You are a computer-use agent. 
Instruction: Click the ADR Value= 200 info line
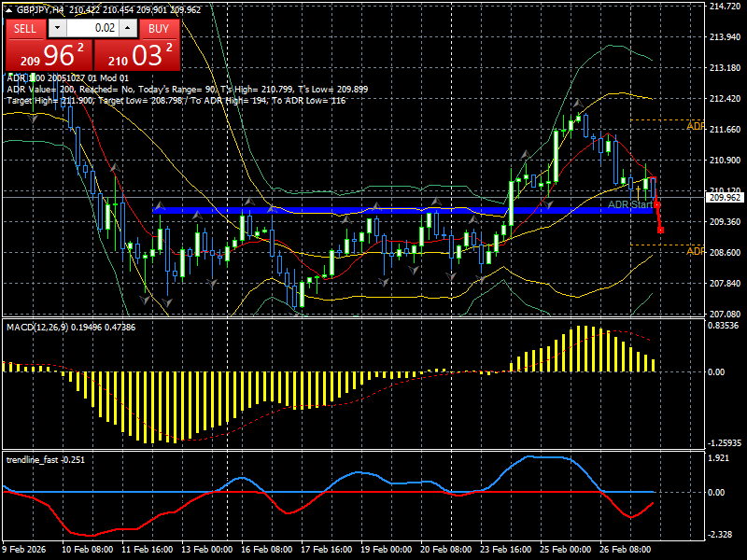[x=188, y=89]
